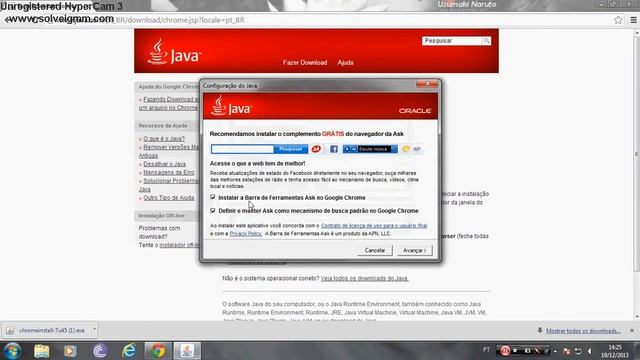
Task: Open the Desativar o Java link
Action: coord(164,164)
